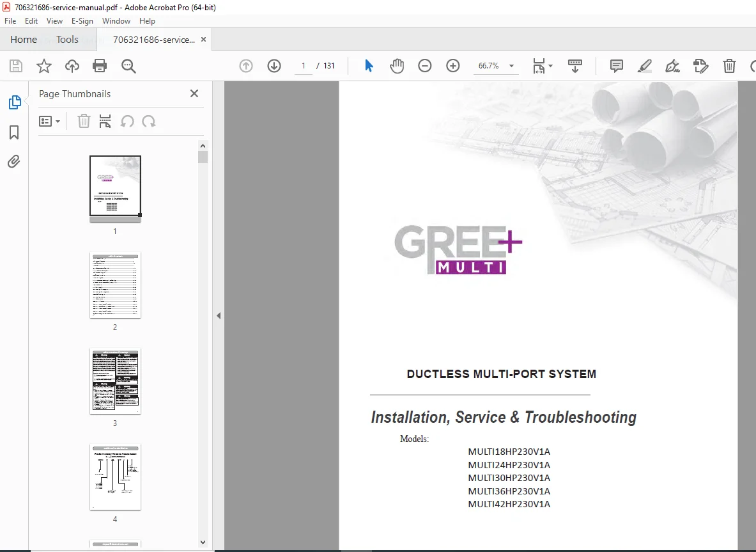The width and height of the screenshot is (756, 552).
Task: Open the Find text magnifier icon
Action: coord(128,66)
